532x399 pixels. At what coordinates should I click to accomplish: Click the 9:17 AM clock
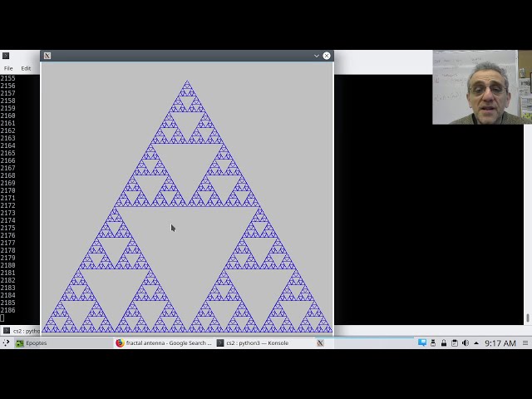(500, 343)
